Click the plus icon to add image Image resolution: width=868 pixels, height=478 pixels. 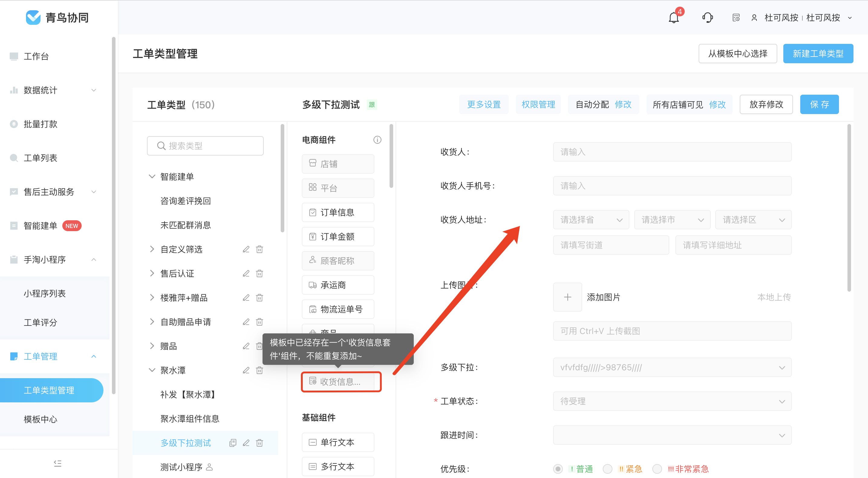click(x=567, y=297)
